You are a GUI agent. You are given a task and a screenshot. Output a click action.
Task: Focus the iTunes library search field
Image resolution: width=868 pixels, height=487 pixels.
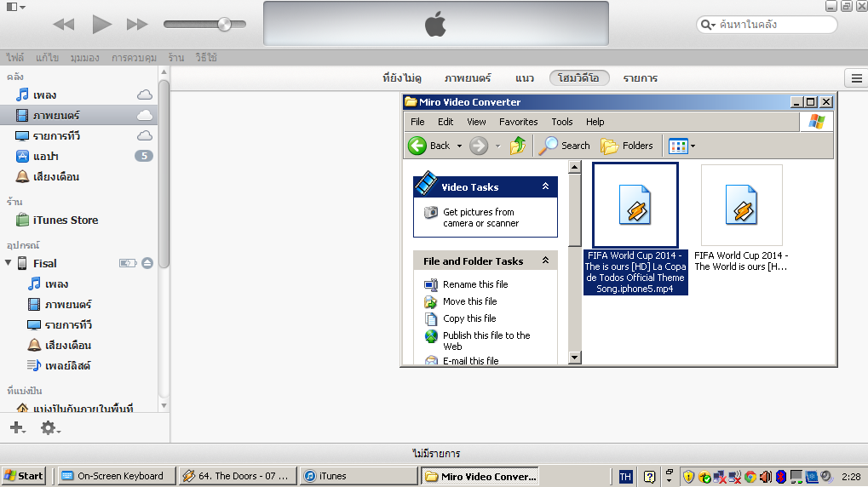pyautogui.click(x=767, y=25)
